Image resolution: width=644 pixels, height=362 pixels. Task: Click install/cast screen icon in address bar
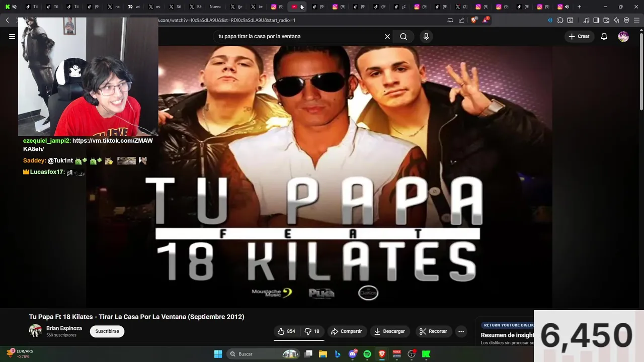coord(450,20)
